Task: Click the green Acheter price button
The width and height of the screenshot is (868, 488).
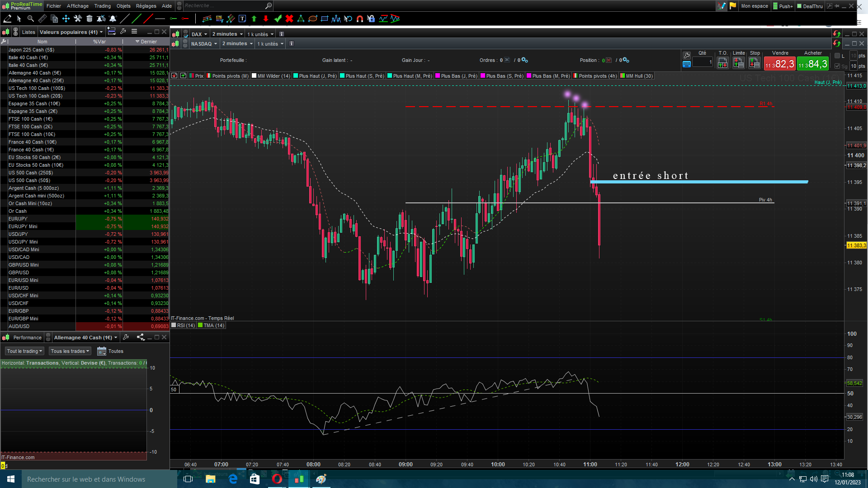Action: point(812,64)
